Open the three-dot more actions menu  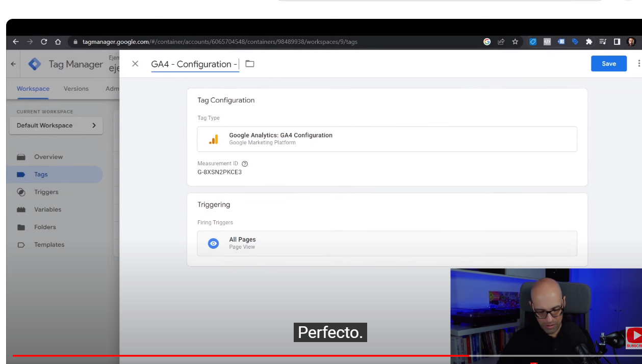pyautogui.click(x=638, y=64)
